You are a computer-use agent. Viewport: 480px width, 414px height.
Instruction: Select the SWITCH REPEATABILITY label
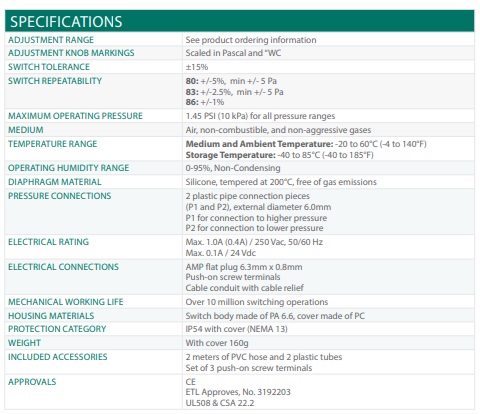[x=55, y=81]
